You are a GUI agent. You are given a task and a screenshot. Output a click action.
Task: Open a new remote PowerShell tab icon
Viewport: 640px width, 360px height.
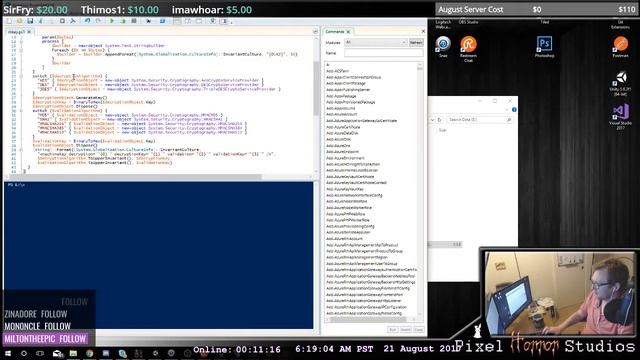149,21
